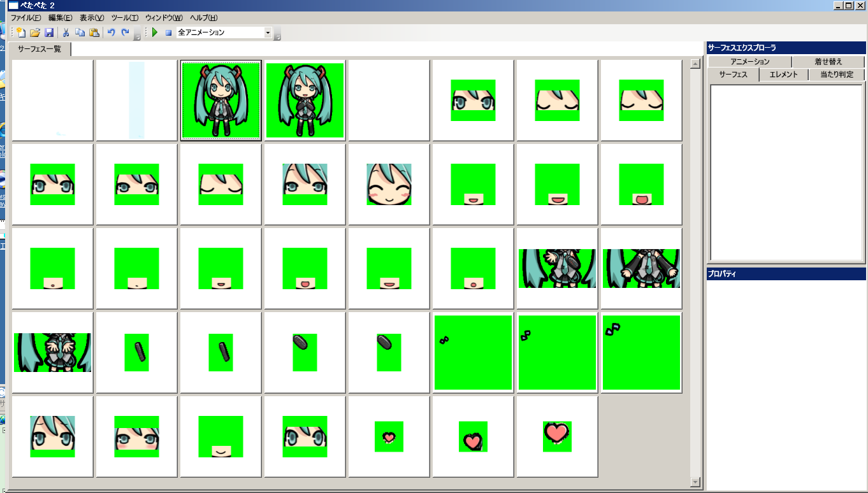Screen dimensions: 868x493
Task: Open the ファイル(F) menu
Action: (26, 18)
